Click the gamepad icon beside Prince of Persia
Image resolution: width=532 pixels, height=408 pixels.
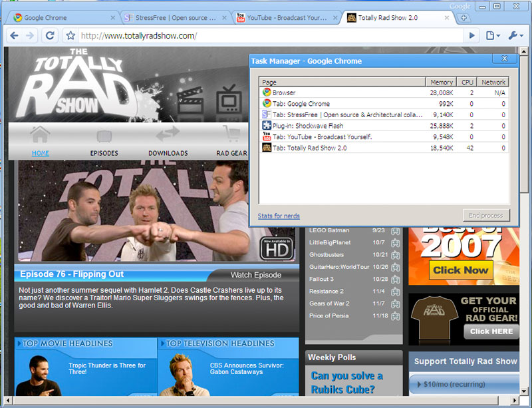pyautogui.click(x=395, y=316)
